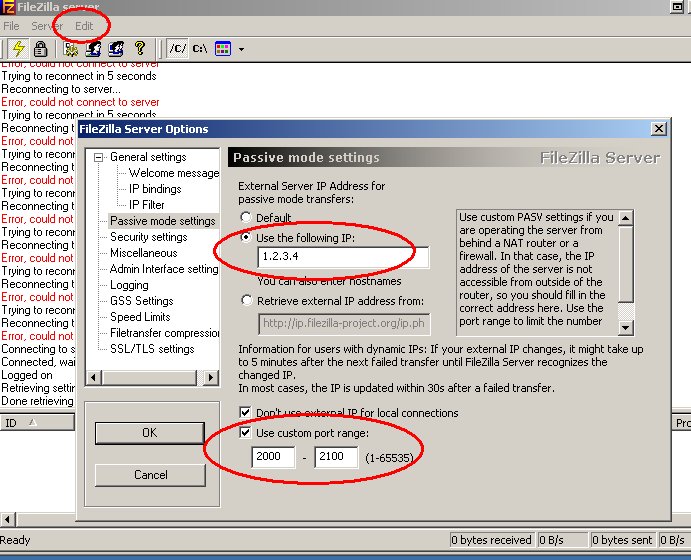Select Admin Interface settings tree item

[164, 269]
